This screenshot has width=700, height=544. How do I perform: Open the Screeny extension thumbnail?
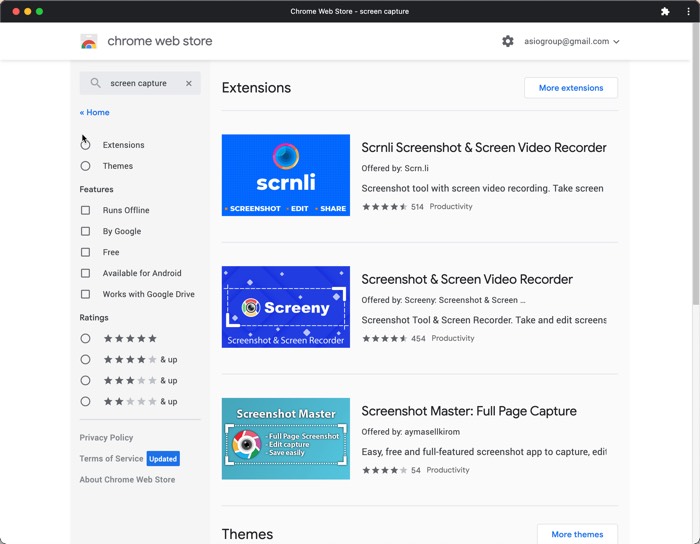click(x=286, y=307)
